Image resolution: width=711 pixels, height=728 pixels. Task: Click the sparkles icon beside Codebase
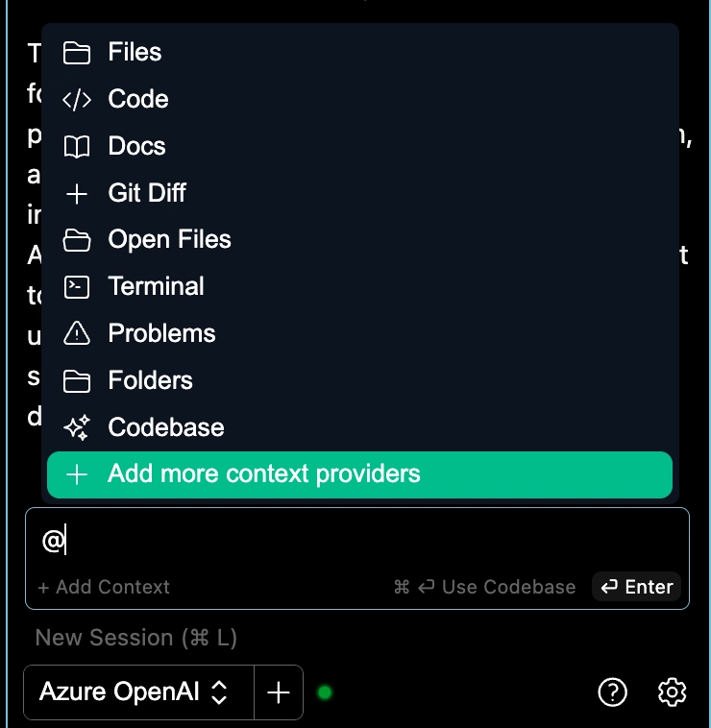(x=77, y=427)
